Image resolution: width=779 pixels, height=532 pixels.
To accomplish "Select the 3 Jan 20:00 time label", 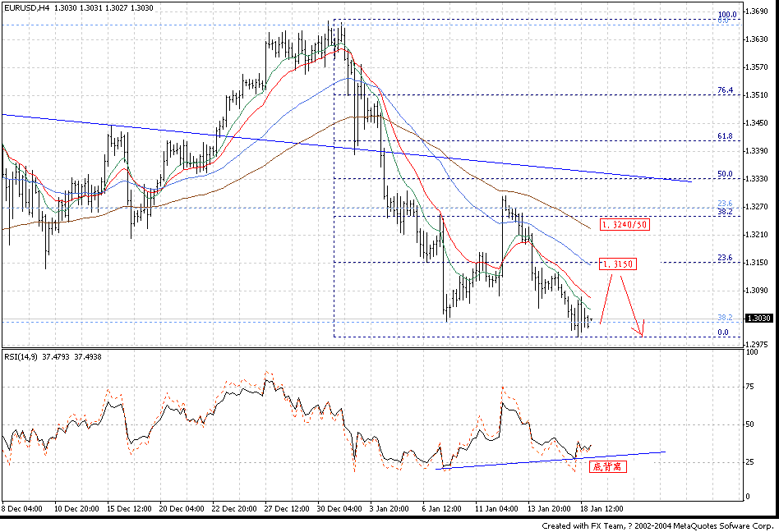I will 389,509.
